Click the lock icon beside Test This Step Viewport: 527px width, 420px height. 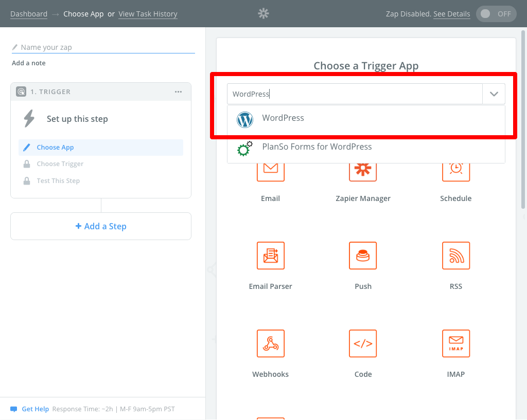[x=27, y=180]
